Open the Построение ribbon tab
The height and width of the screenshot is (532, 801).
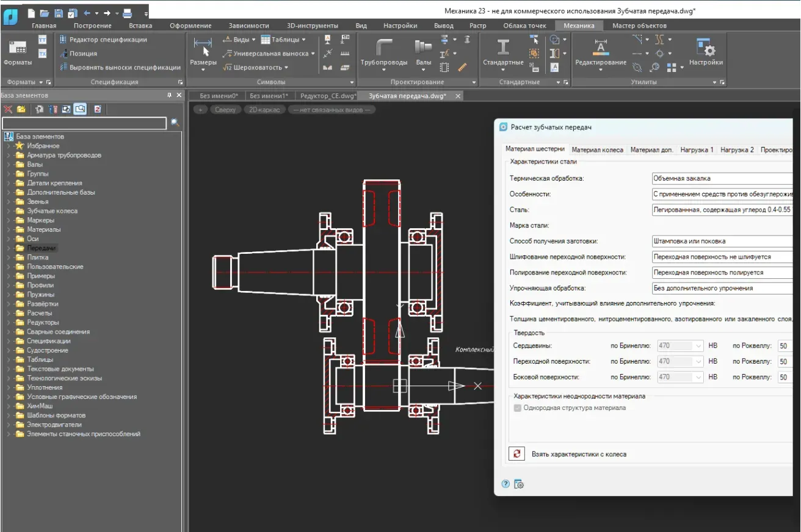click(x=92, y=26)
